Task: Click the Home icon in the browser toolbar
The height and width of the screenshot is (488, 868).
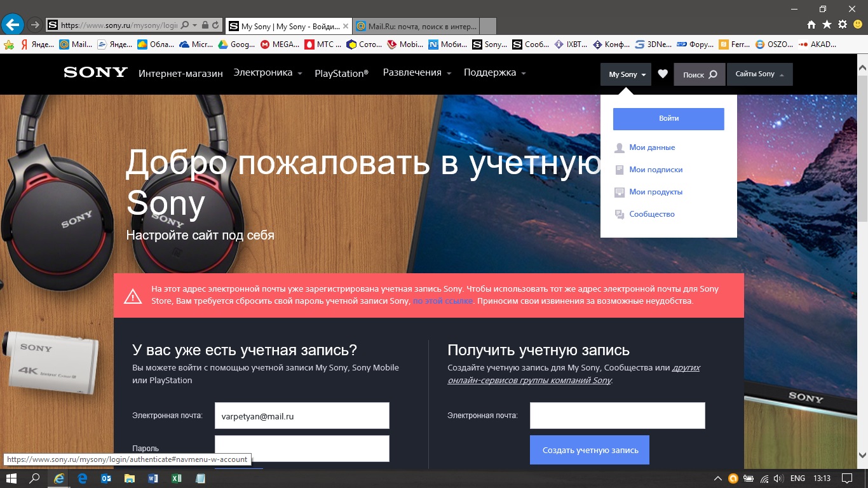Action: point(813,25)
